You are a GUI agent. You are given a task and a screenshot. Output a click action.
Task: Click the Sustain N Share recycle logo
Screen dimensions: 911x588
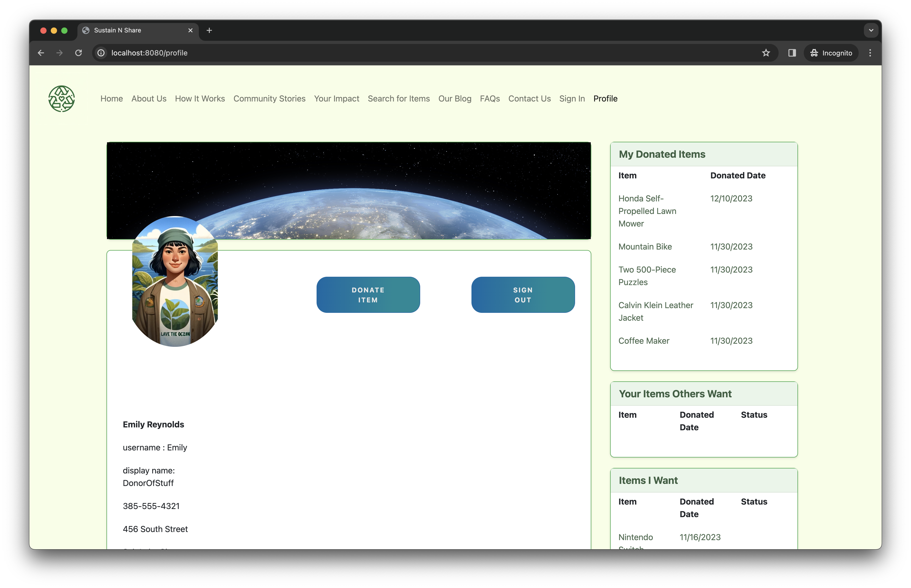coord(61,99)
